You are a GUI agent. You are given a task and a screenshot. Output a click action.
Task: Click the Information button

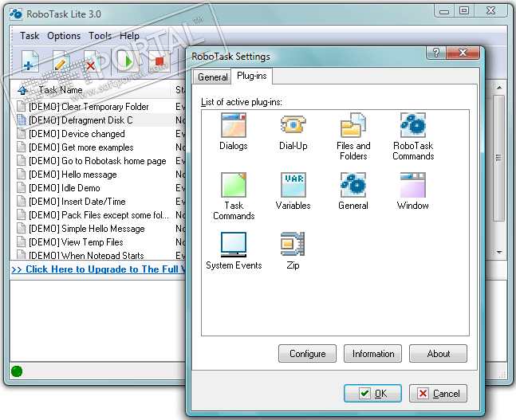373,354
